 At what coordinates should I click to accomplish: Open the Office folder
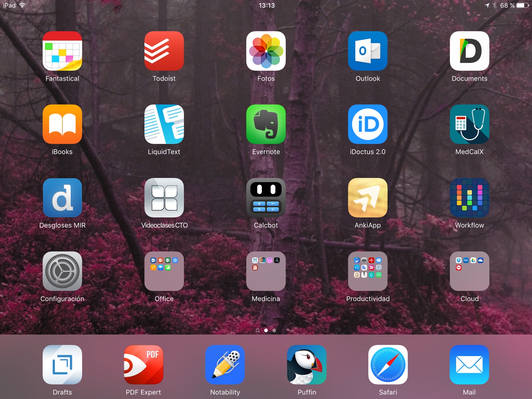coord(164,271)
